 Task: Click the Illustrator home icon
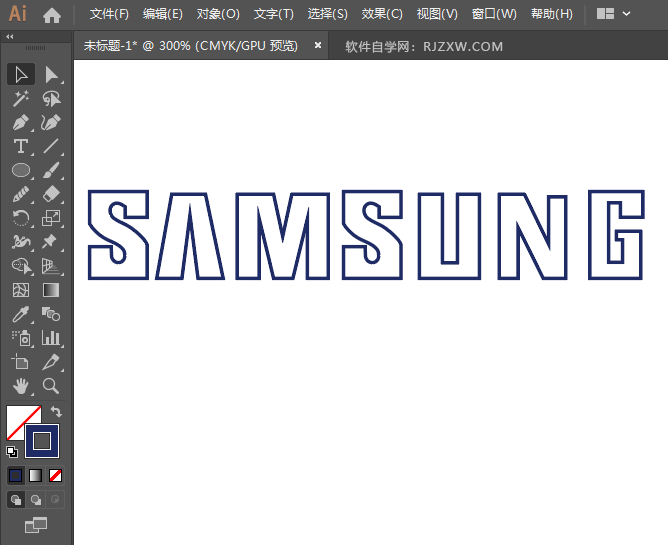52,15
